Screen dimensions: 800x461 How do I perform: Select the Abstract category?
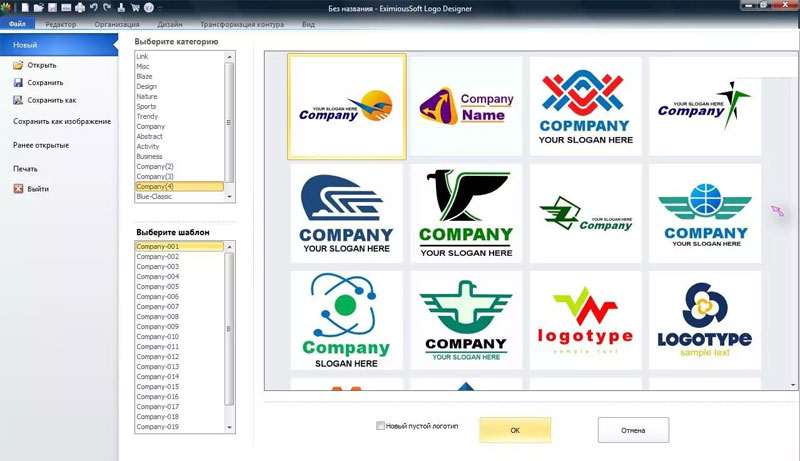tap(180, 137)
